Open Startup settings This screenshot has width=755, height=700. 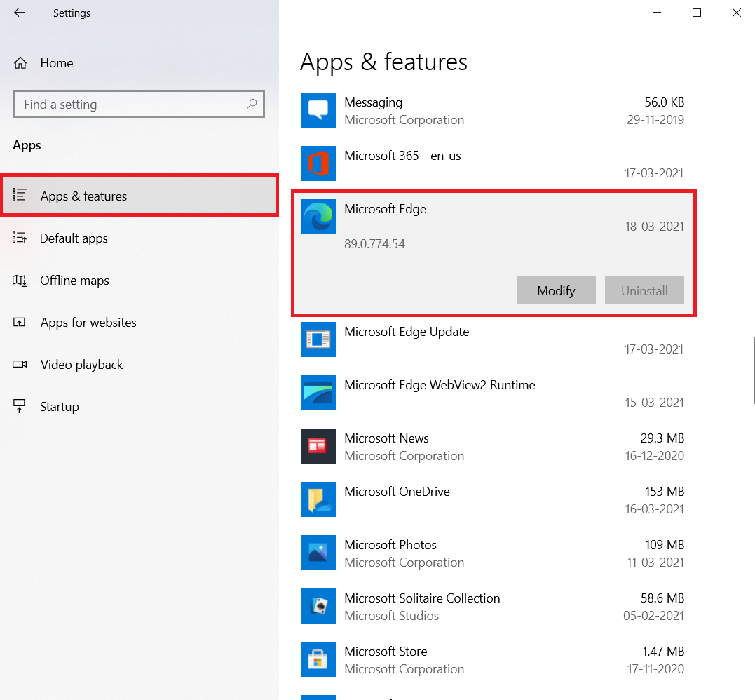point(140,407)
